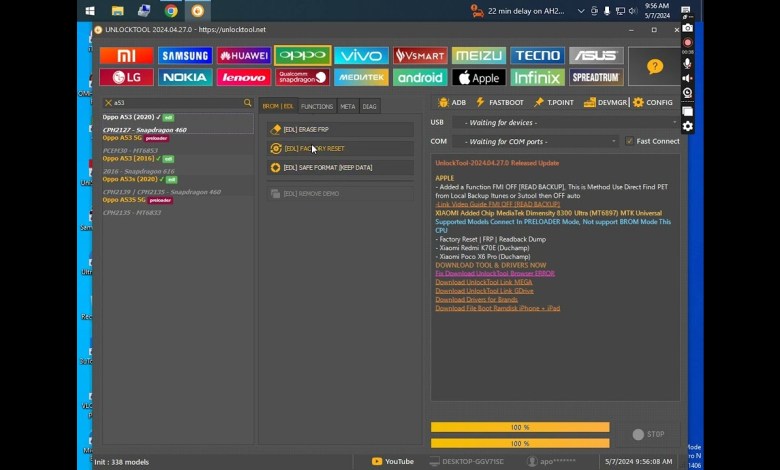Expand the USB devices dropdown
780x470 pixels.
click(x=565, y=122)
